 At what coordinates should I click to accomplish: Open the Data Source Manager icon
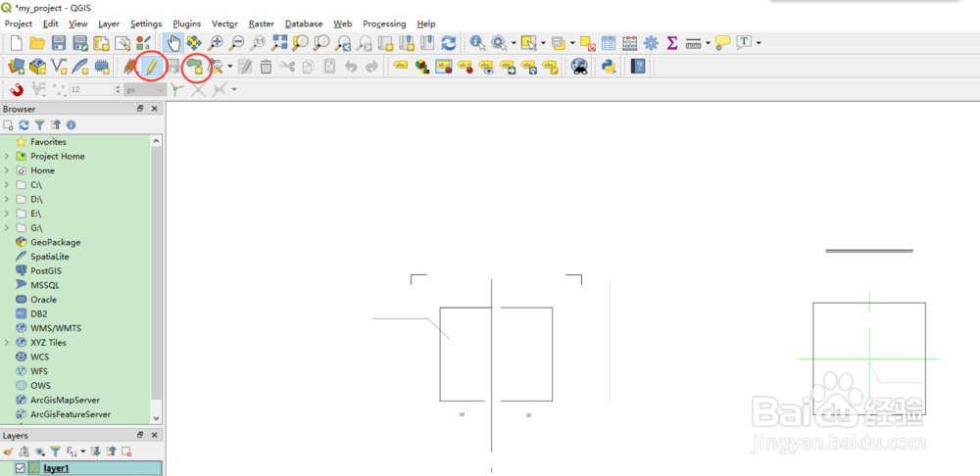tap(17, 66)
